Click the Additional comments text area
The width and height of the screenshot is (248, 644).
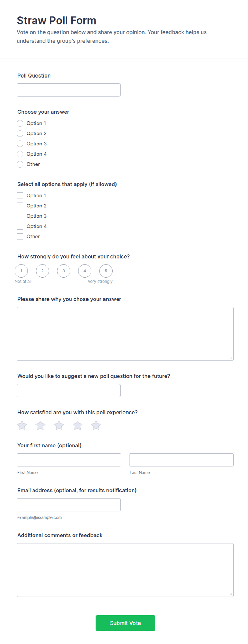pyautogui.click(x=125, y=570)
